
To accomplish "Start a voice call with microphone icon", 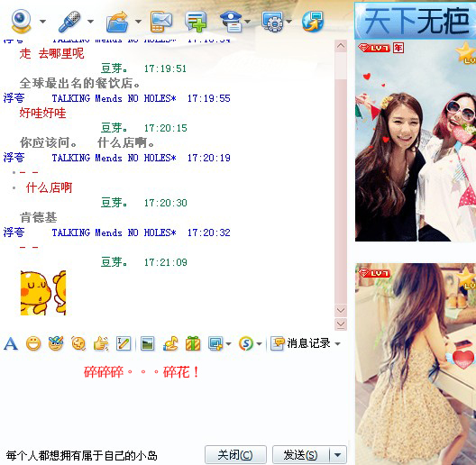I will [x=69, y=22].
